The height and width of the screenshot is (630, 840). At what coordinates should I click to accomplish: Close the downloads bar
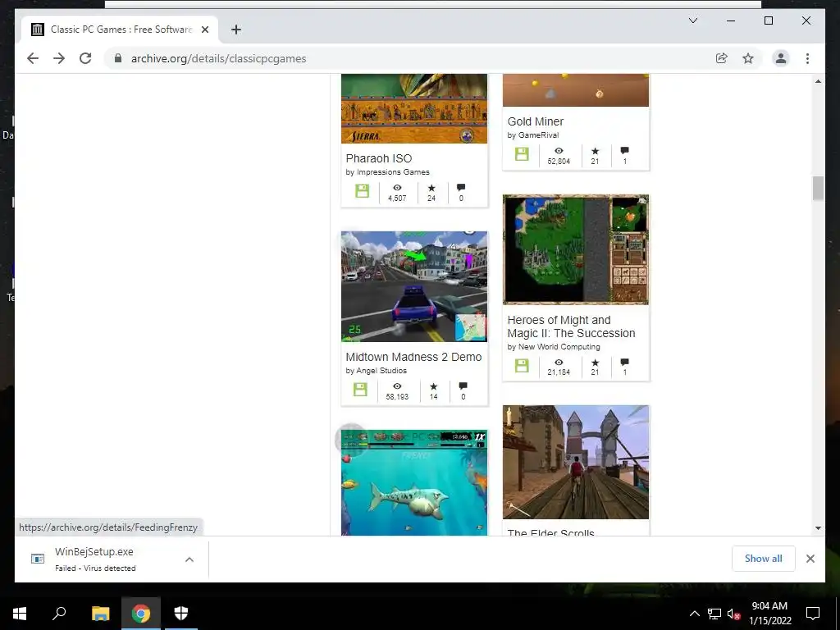point(810,559)
